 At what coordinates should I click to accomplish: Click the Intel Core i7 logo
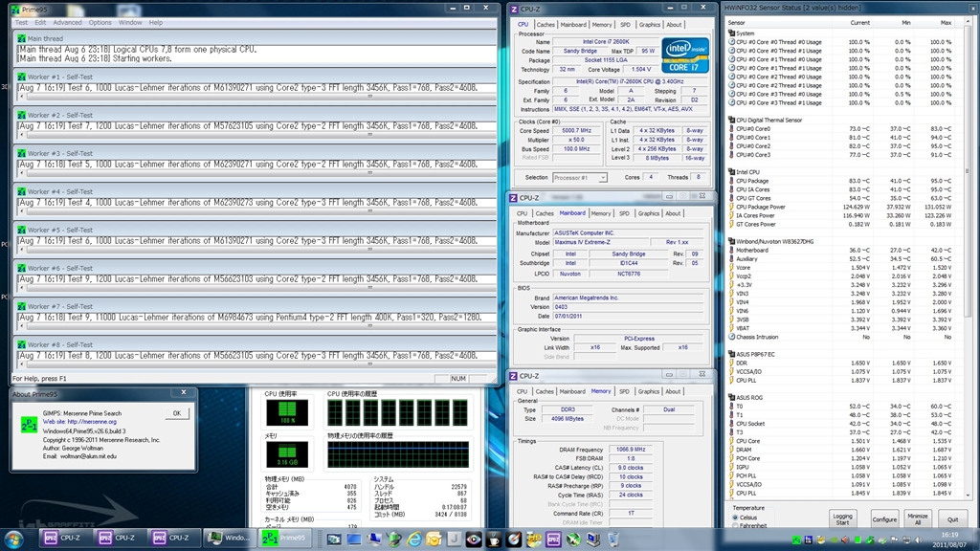click(x=684, y=55)
